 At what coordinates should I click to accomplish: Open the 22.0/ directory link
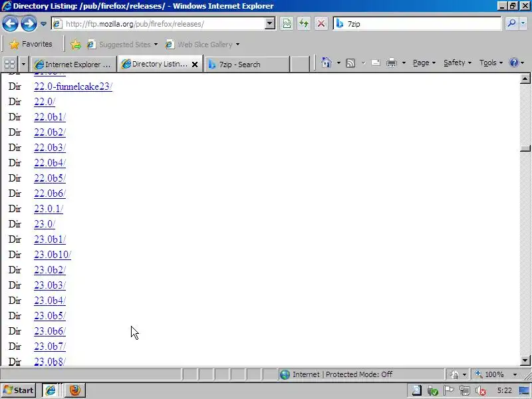pos(45,102)
